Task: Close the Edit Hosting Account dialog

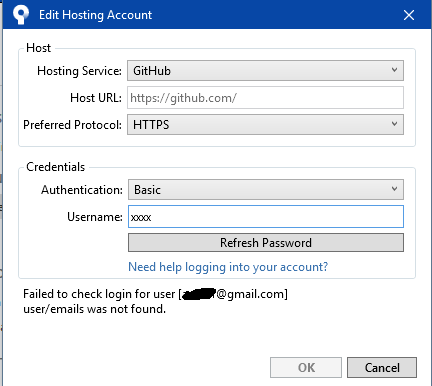Action: [x=409, y=15]
